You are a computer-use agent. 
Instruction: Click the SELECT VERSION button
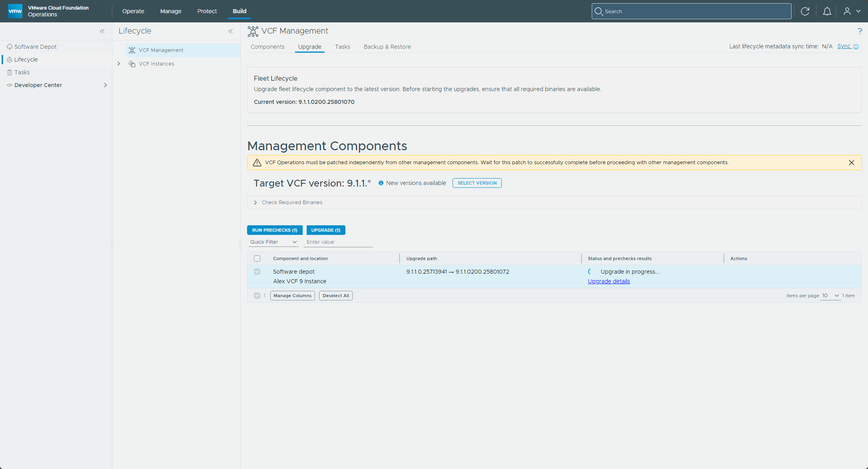(x=477, y=183)
